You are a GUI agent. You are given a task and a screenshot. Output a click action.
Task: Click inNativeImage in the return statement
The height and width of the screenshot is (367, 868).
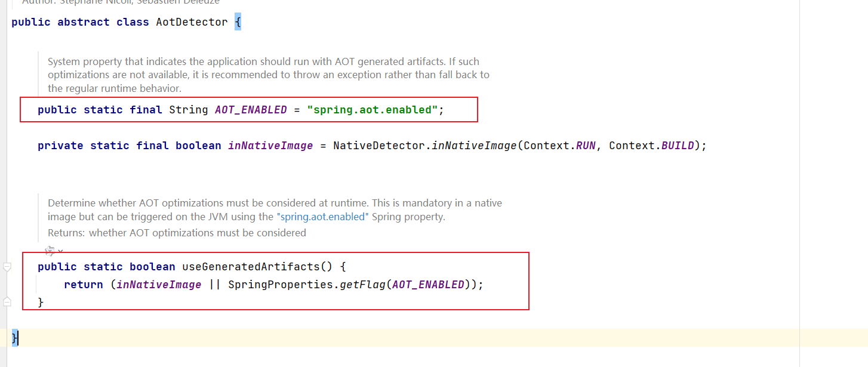click(159, 285)
